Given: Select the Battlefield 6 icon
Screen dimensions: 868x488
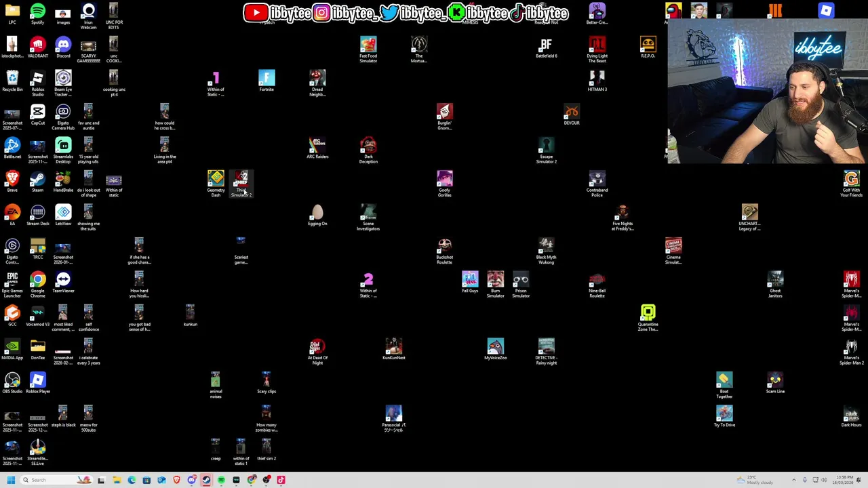Looking at the screenshot, I should 546,48.
